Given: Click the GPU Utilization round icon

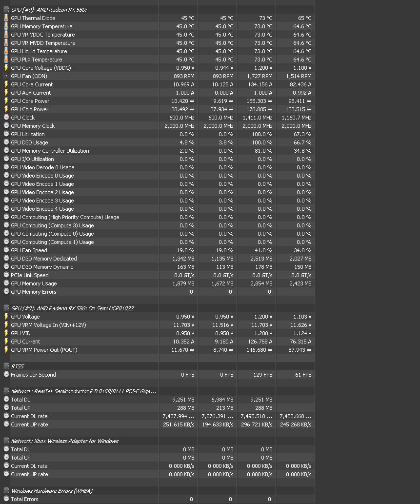Looking at the screenshot, I should tap(6, 134).
